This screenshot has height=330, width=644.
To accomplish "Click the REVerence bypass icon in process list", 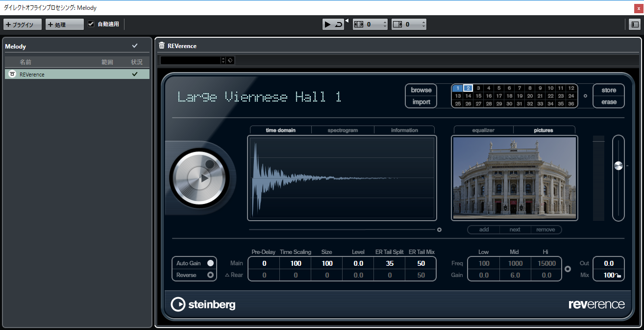I will coord(13,74).
